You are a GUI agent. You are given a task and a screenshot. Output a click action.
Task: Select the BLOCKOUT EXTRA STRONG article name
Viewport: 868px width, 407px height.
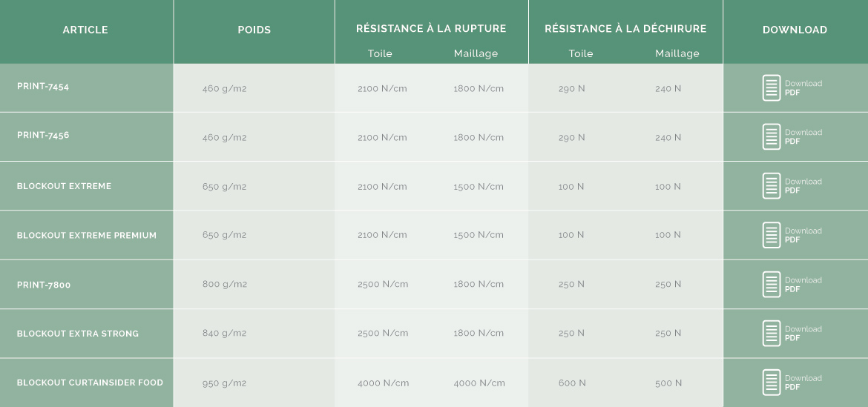coord(78,334)
